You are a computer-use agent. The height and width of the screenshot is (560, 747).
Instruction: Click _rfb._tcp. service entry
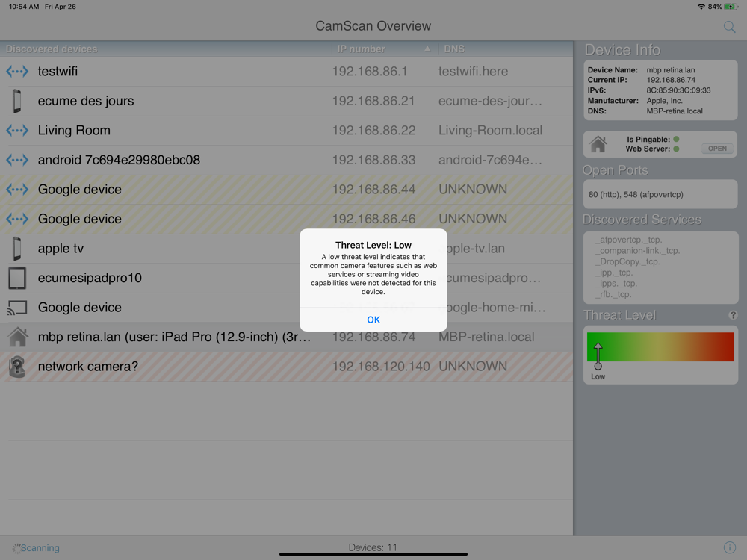tap(613, 294)
